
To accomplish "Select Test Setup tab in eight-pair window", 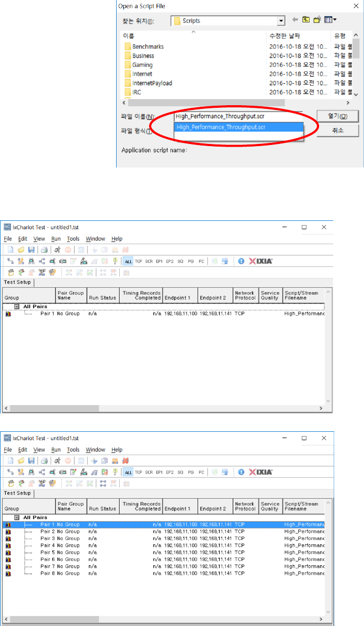I will coord(18,493).
